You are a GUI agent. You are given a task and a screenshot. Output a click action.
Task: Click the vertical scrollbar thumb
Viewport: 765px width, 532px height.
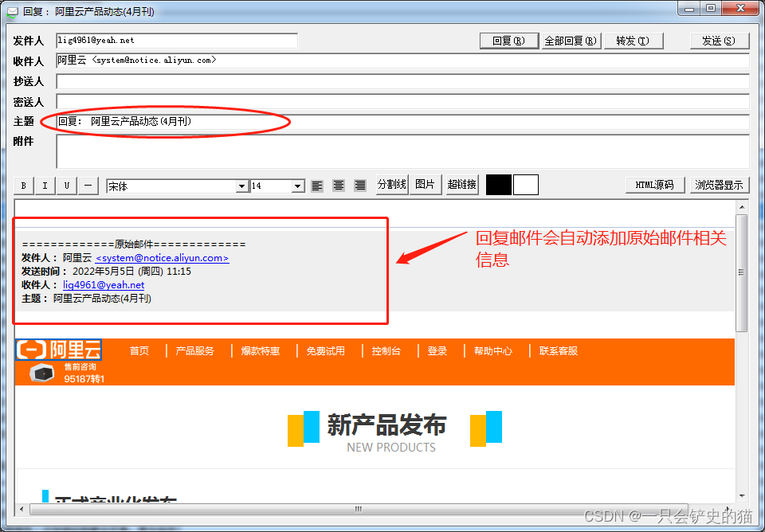pos(742,272)
